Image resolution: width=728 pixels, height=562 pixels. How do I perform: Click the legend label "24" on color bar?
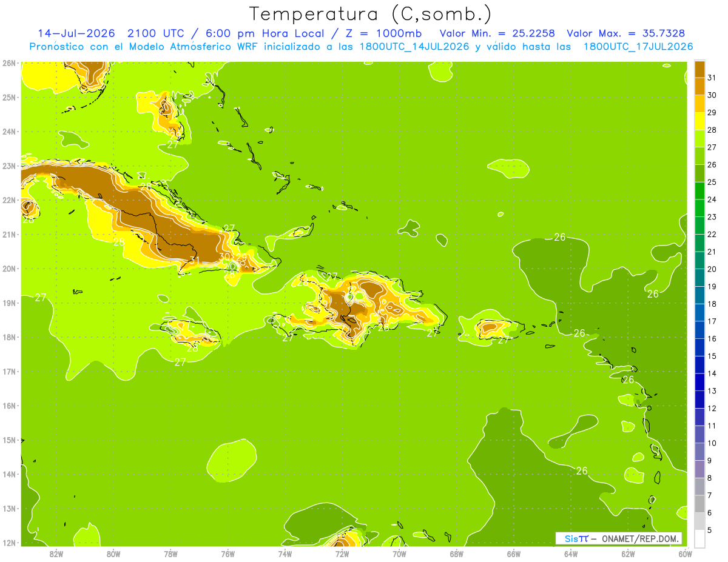(712, 199)
